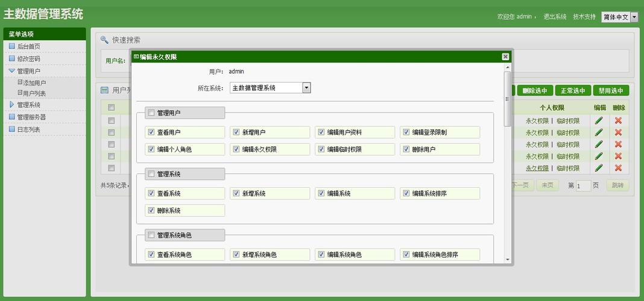Click the red X delete icon in first row
The image size is (644, 301).
click(x=618, y=120)
